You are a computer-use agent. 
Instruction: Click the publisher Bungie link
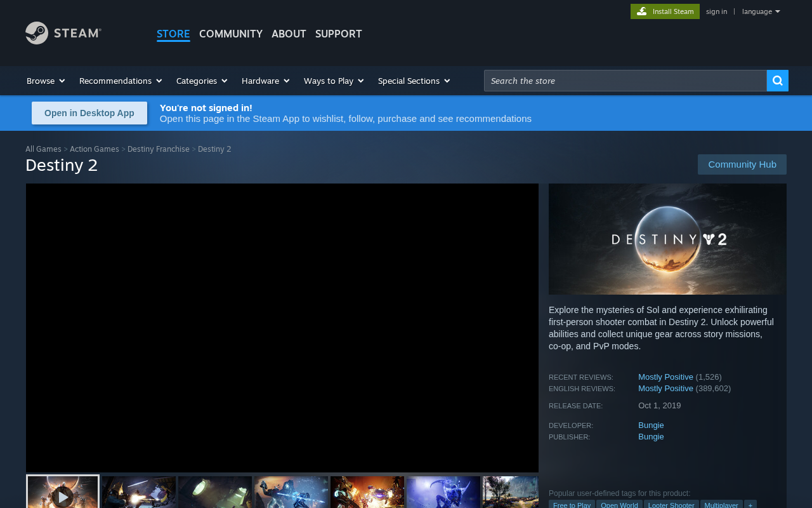651,436
